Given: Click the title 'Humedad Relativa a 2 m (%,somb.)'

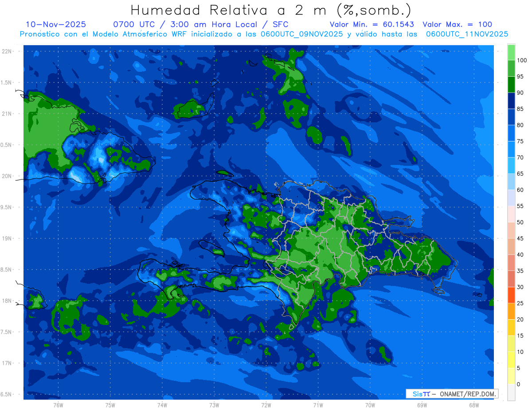Looking at the screenshot, I should [x=271, y=10].
